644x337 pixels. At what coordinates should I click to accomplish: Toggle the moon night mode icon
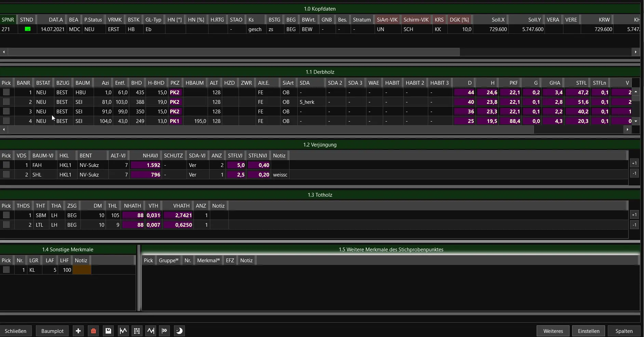tap(179, 331)
